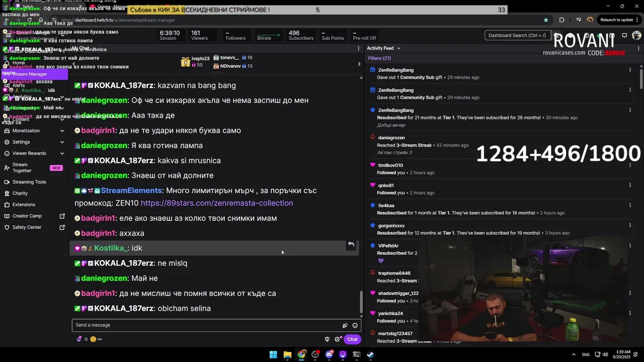Open Streaming Tools camera icon
Image resolution: width=644 pixels, height=362 pixels.
coord(7,182)
